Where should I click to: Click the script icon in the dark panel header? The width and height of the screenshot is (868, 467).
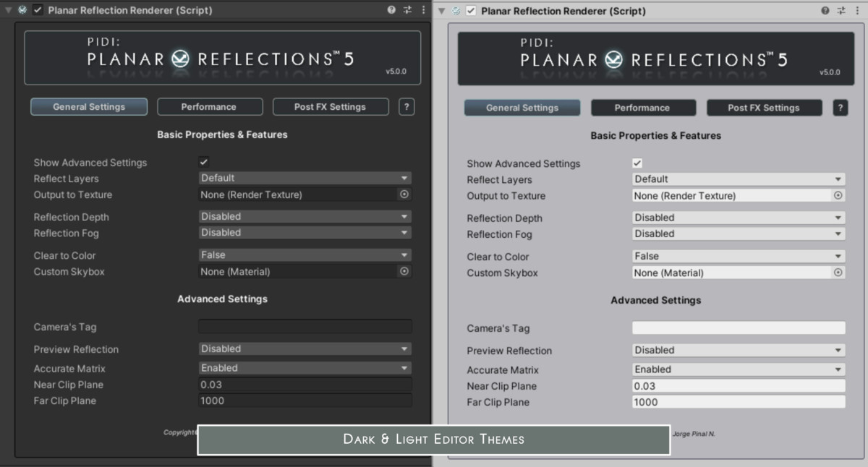point(22,10)
